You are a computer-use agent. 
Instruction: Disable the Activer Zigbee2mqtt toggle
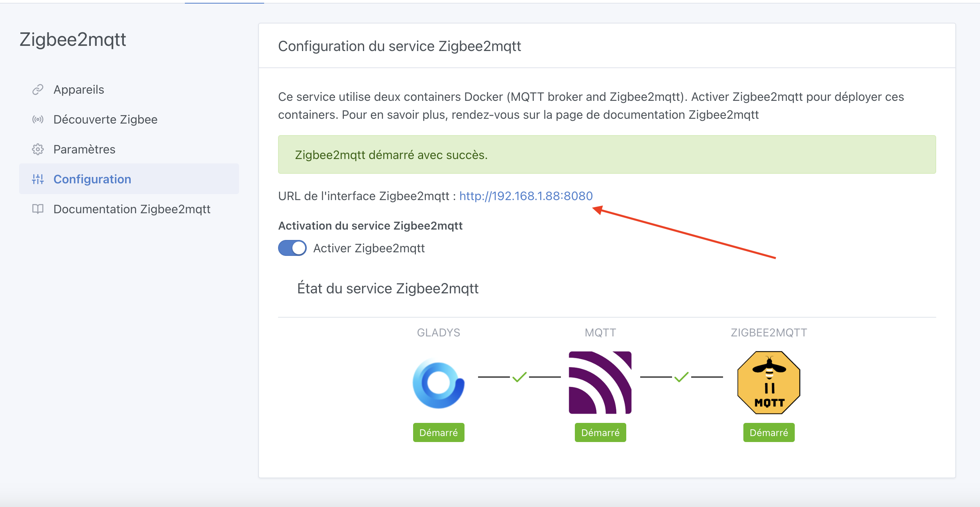pyautogui.click(x=292, y=248)
